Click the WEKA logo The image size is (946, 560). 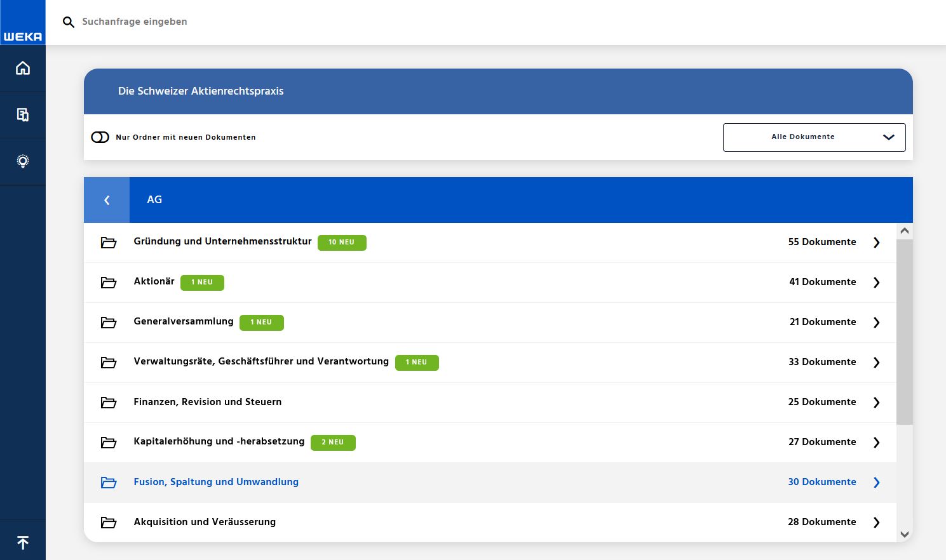[23, 36]
